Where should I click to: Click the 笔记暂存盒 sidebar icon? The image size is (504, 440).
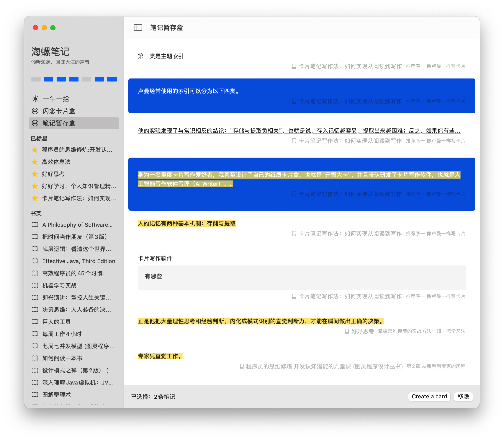[x=35, y=123]
